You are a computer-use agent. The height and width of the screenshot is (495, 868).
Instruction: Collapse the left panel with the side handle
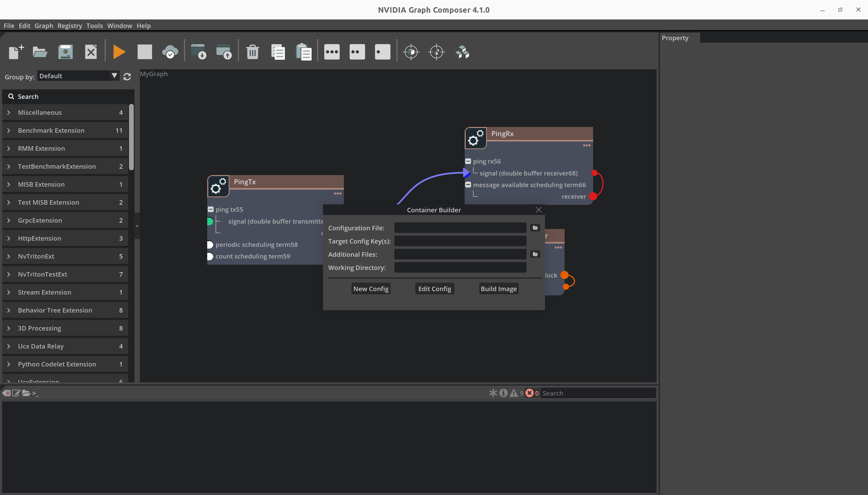[x=137, y=226]
